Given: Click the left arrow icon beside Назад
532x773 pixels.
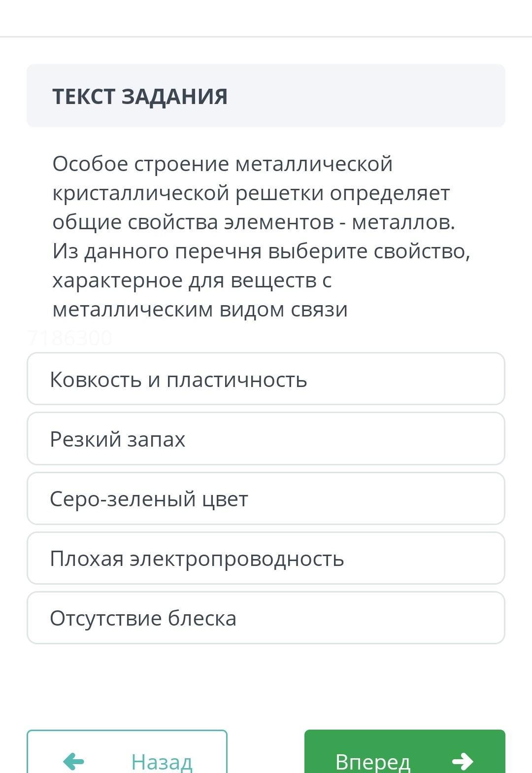Looking at the screenshot, I should [74, 761].
